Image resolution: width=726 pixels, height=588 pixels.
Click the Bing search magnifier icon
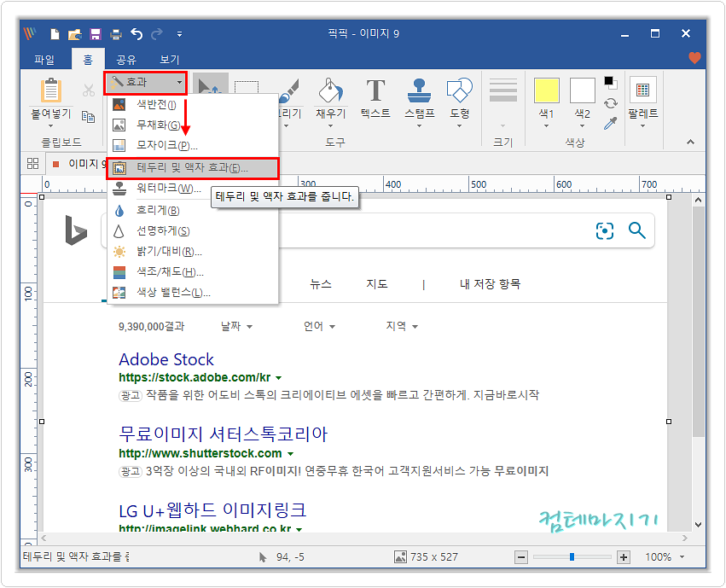pos(636,230)
